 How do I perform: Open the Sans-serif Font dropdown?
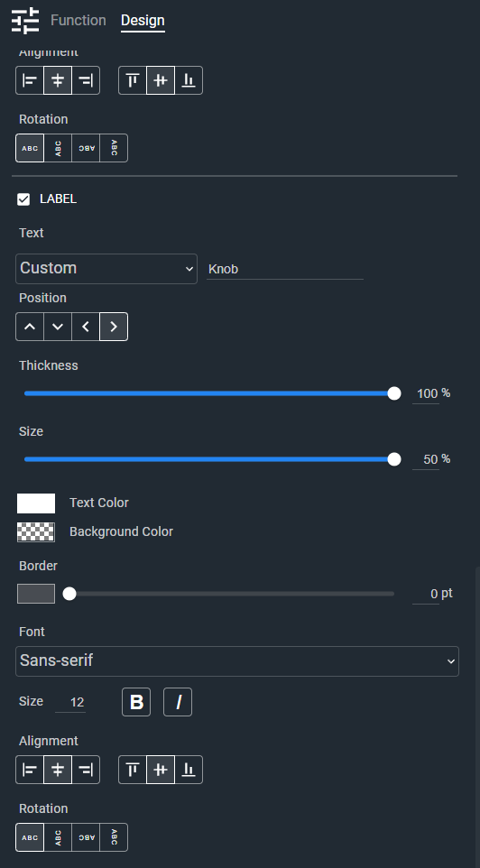coord(237,661)
